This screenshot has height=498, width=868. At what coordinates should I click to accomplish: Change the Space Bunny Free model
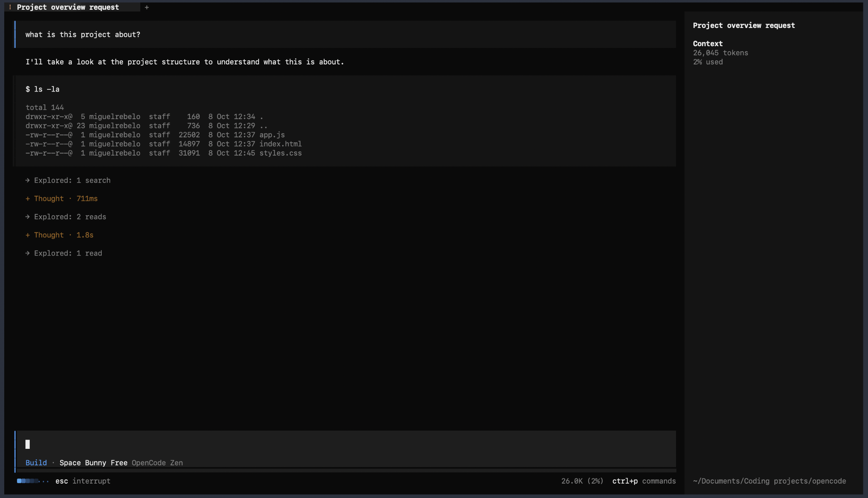coord(93,463)
